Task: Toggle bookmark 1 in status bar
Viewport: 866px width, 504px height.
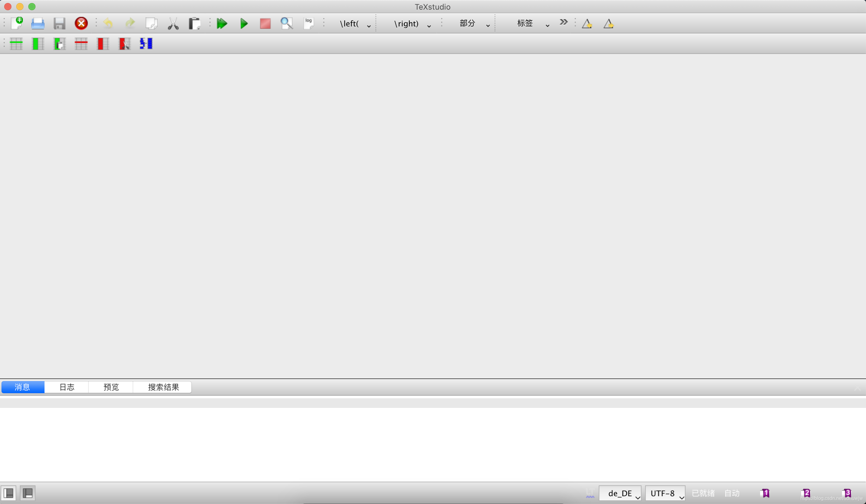Action: pos(765,493)
